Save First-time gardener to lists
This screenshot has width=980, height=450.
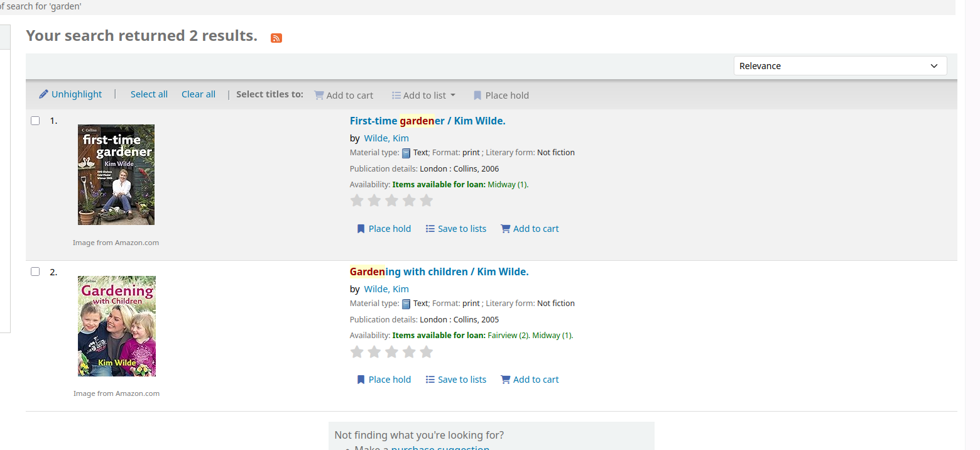(456, 229)
